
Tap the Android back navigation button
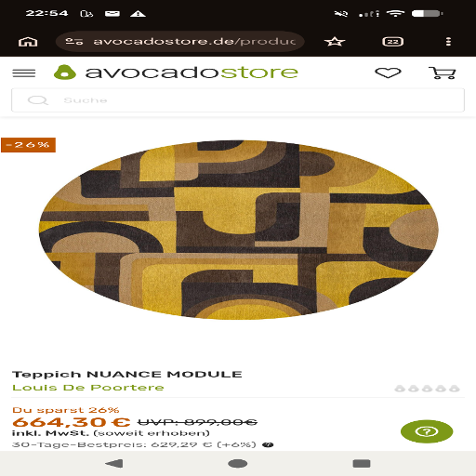114,464
